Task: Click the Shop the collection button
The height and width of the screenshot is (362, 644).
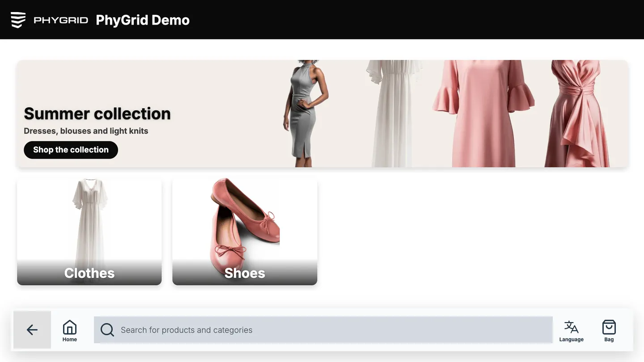Action: (x=71, y=150)
